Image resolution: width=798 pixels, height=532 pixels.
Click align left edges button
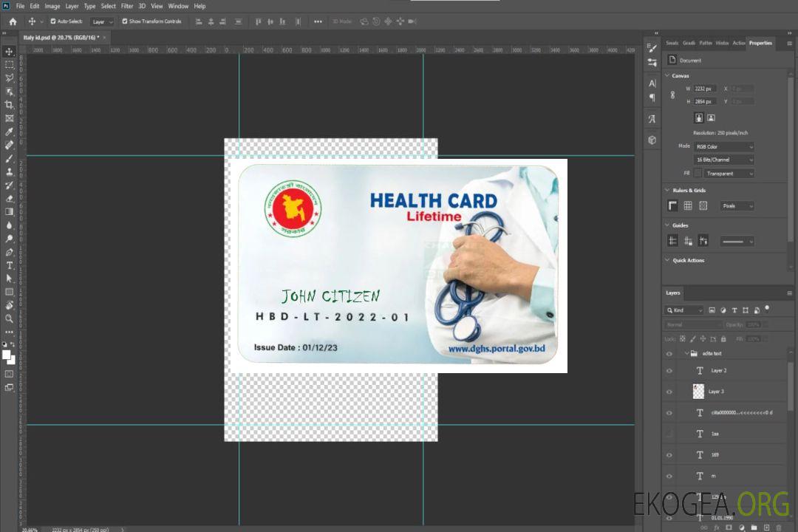(x=199, y=21)
